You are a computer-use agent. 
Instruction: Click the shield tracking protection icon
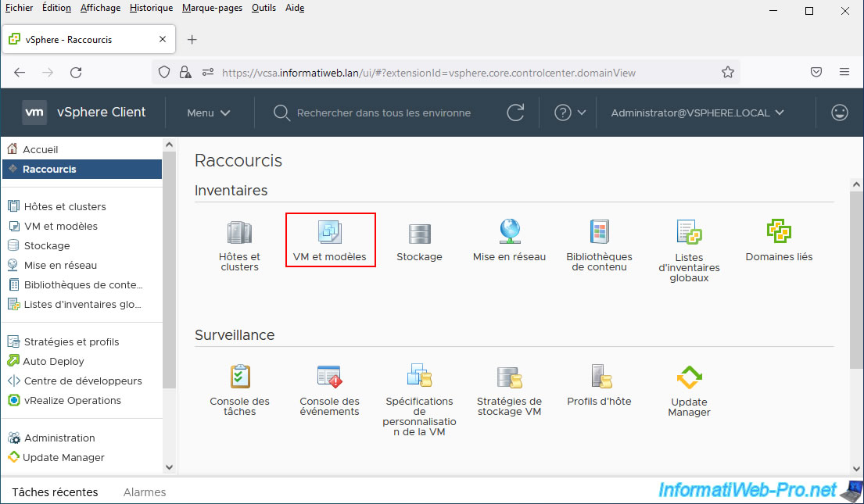163,72
